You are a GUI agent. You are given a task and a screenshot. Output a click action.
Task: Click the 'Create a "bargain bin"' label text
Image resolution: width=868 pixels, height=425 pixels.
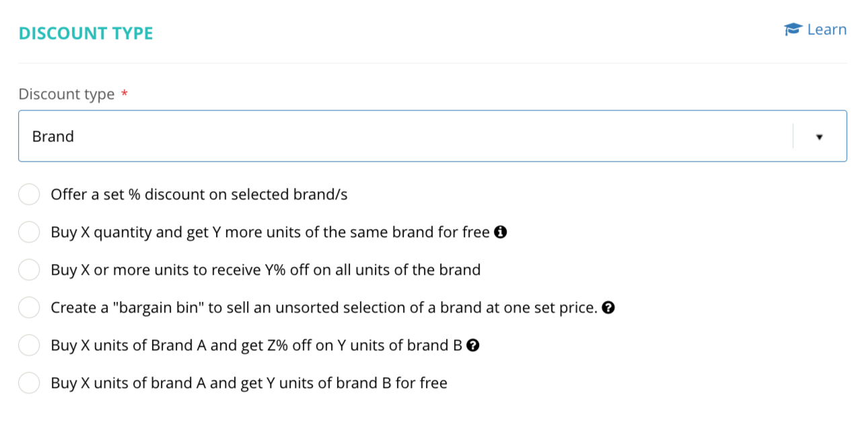pyautogui.click(x=324, y=308)
